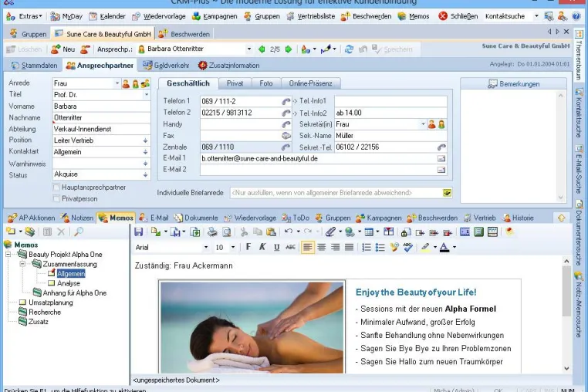
Task: Dial Telefon 1 with phone icon
Action: (x=286, y=101)
